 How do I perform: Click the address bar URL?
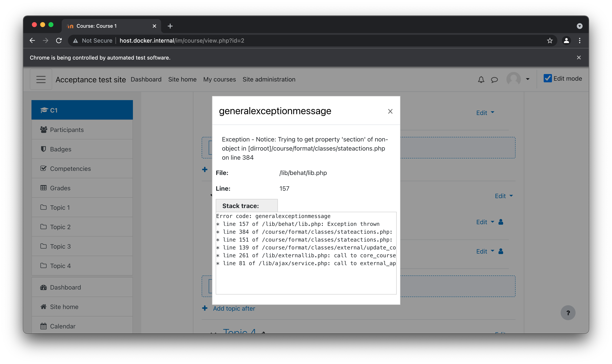pyautogui.click(x=182, y=41)
